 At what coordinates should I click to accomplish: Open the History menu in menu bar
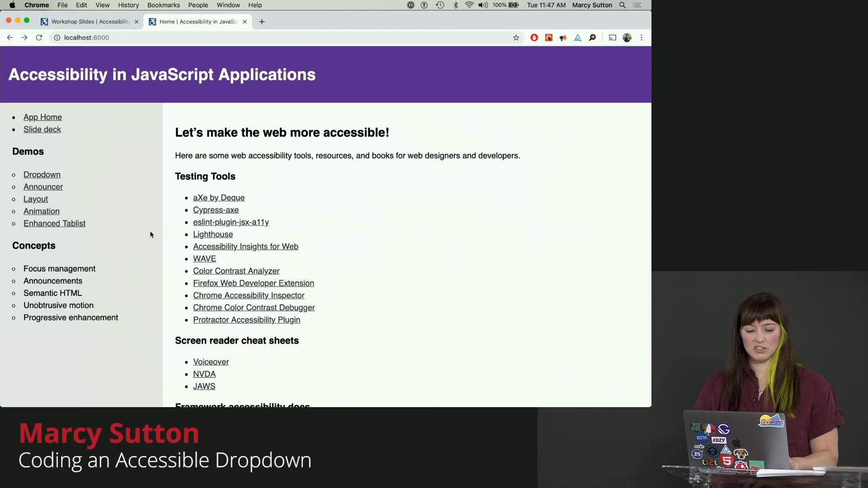pos(128,5)
